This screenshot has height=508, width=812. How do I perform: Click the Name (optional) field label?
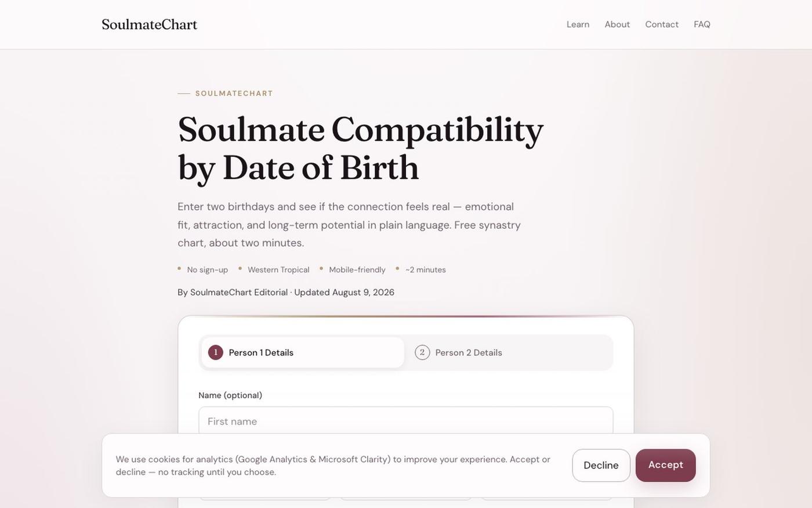(x=230, y=395)
